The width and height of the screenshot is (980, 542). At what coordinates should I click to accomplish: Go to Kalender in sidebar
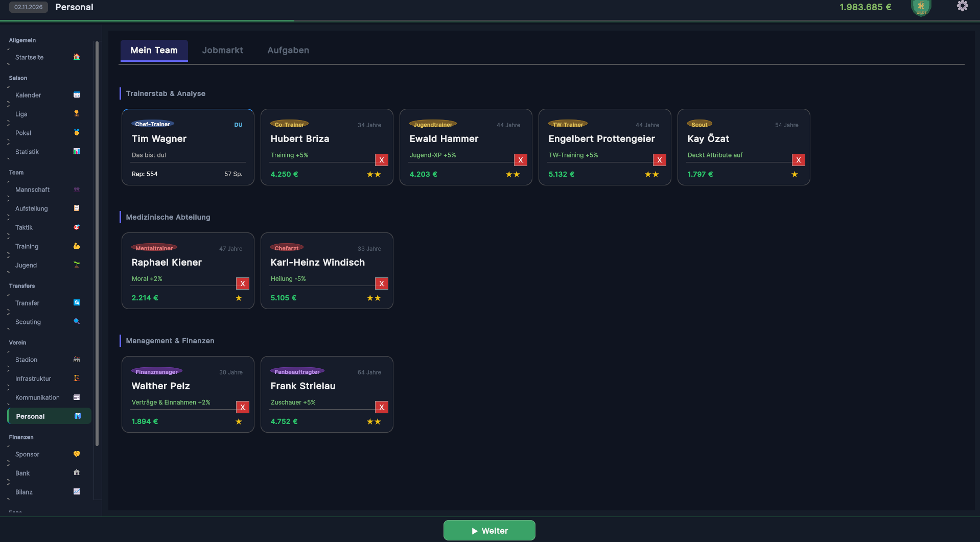tap(49, 95)
